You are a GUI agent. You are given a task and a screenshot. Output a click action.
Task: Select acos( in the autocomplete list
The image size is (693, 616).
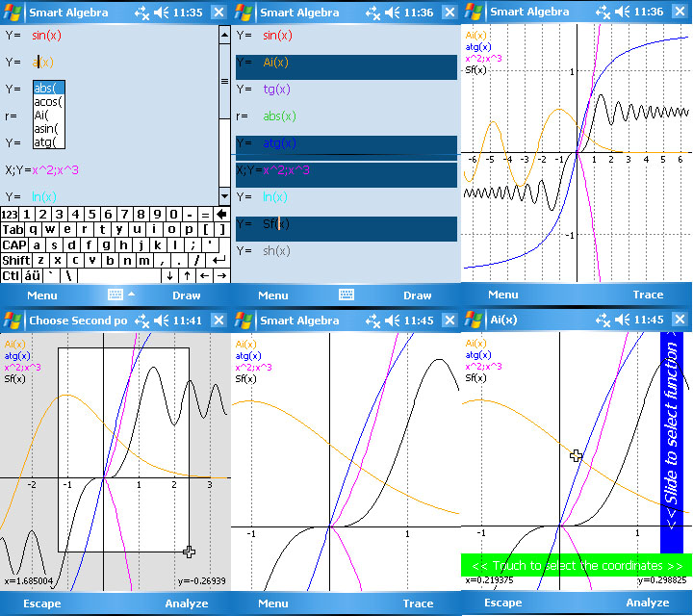49,102
